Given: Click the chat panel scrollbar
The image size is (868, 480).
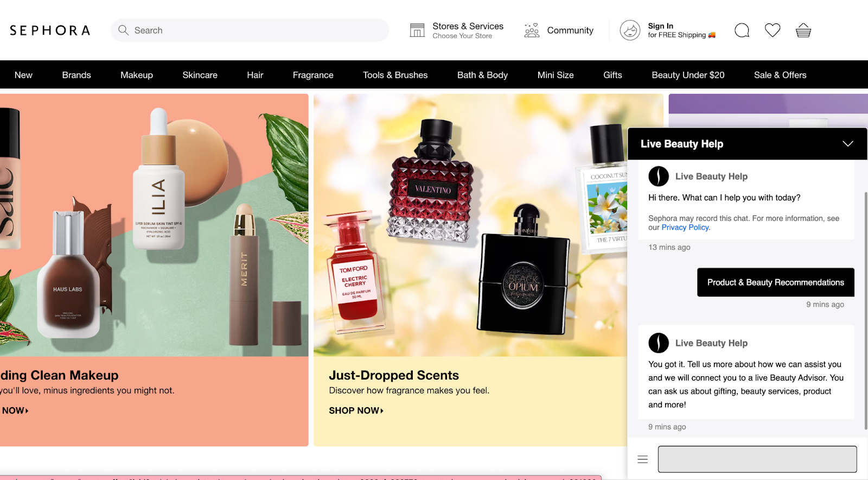Looking at the screenshot, I should coord(866,310).
